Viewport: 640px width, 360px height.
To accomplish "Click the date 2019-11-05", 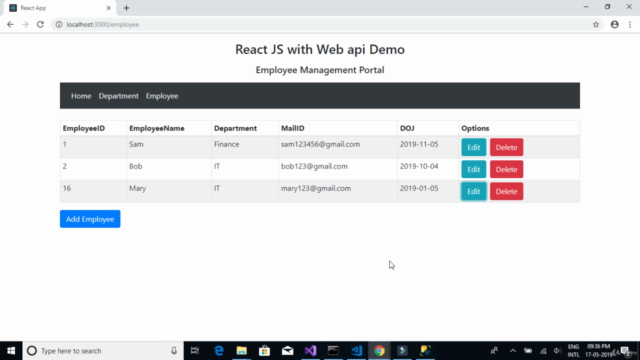I will 419,144.
